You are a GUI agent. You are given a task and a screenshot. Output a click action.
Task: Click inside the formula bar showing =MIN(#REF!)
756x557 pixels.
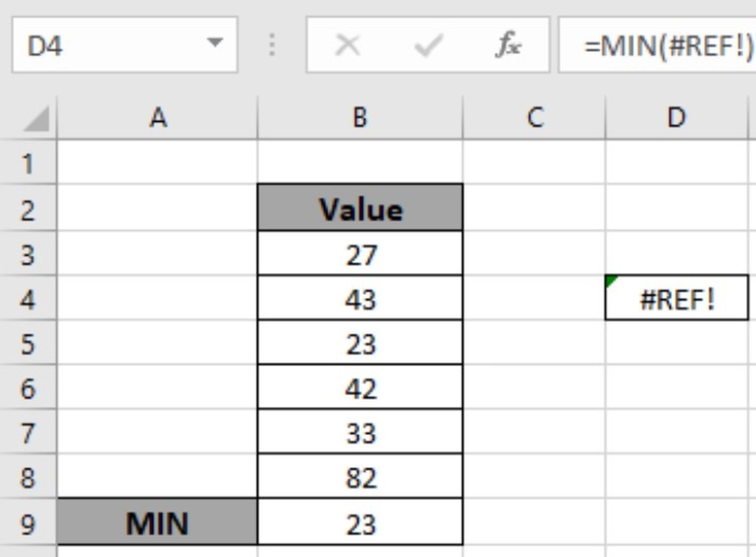tap(655, 44)
